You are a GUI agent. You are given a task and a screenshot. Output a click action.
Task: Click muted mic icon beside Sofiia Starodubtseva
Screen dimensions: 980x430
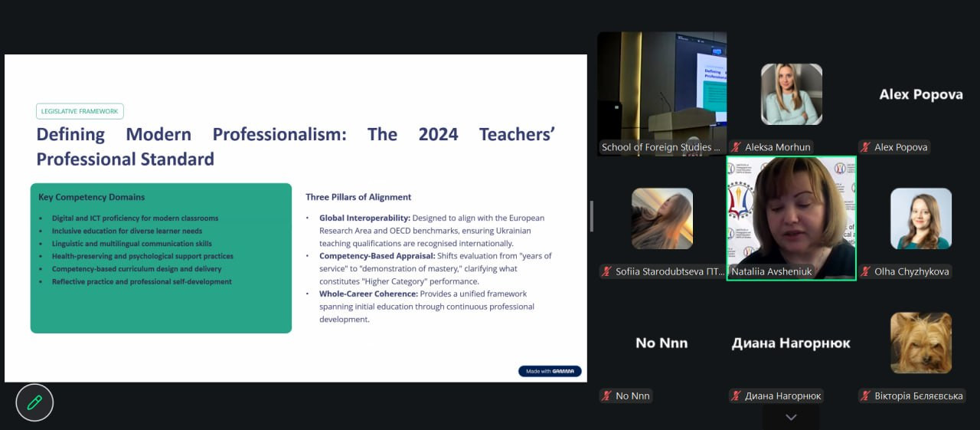(607, 271)
